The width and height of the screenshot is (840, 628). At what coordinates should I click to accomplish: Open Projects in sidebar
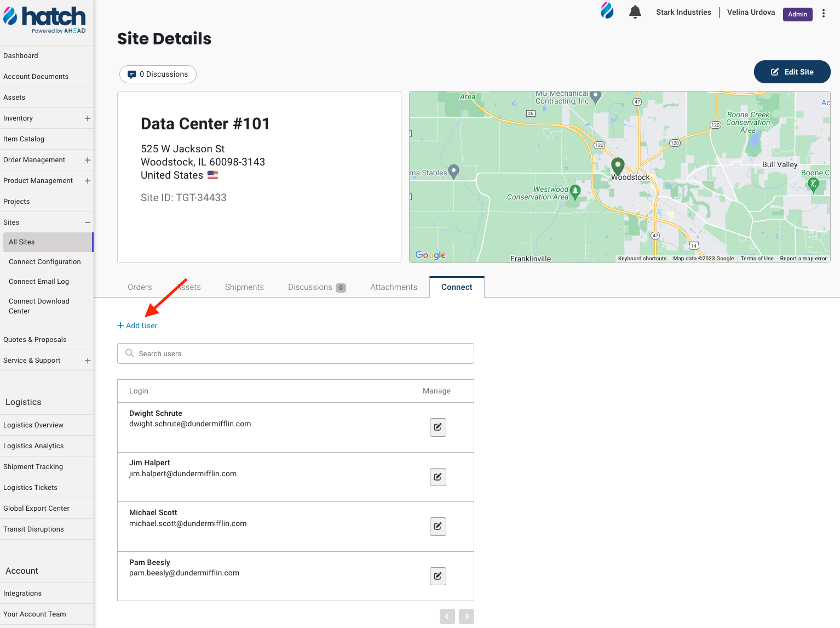(47, 202)
